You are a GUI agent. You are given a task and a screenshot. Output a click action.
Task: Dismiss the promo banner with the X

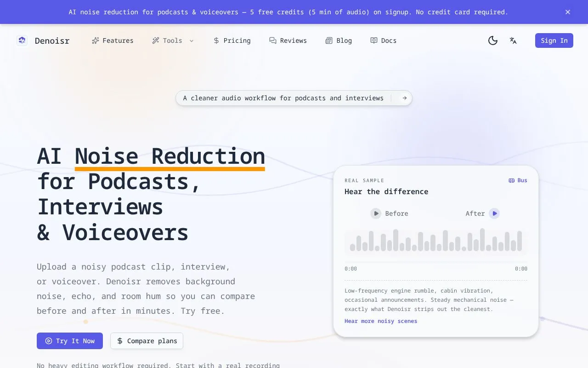(x=568, y=12)
